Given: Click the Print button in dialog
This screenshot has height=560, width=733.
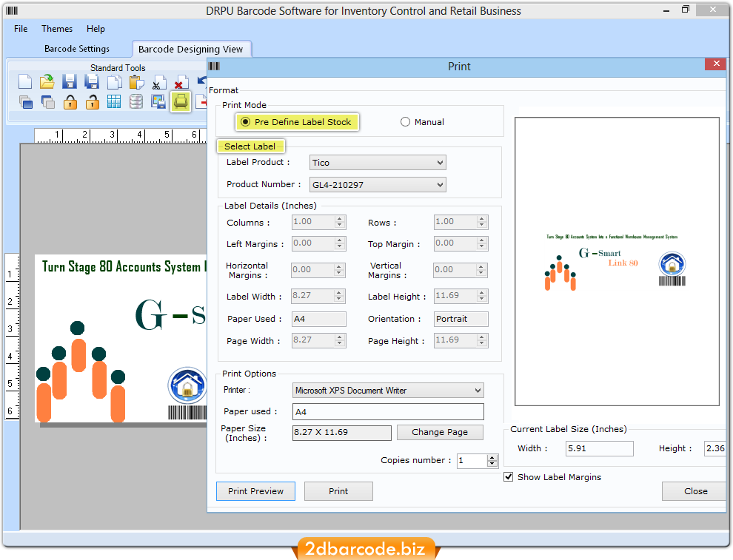Looking at the screenshot, I should point(338,491).
